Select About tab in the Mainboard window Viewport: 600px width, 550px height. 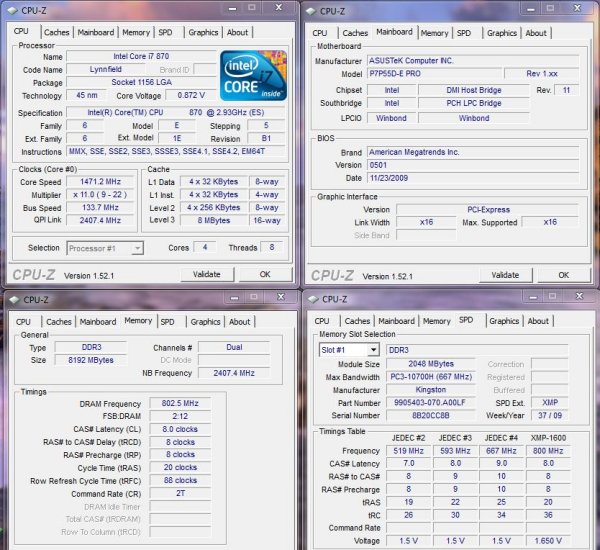pos(536,33)
